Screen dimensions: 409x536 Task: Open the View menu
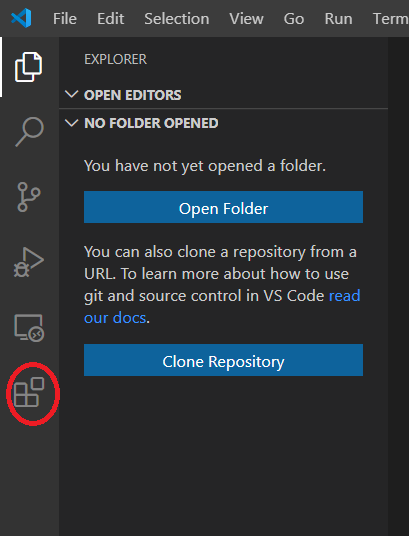246,18
